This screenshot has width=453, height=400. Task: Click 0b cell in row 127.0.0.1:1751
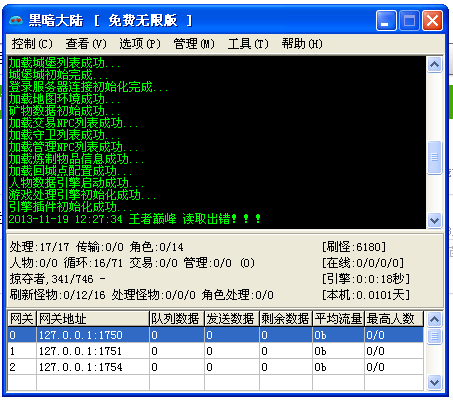click(x=338, y=351)
